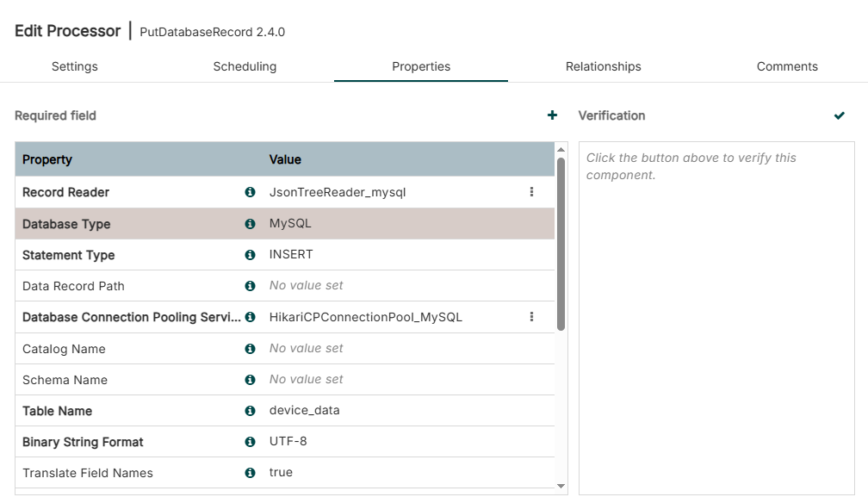The height and width of the screenshot is (497, 868).
Task: Click info icon next to Table Name
Action: [250, 411]
